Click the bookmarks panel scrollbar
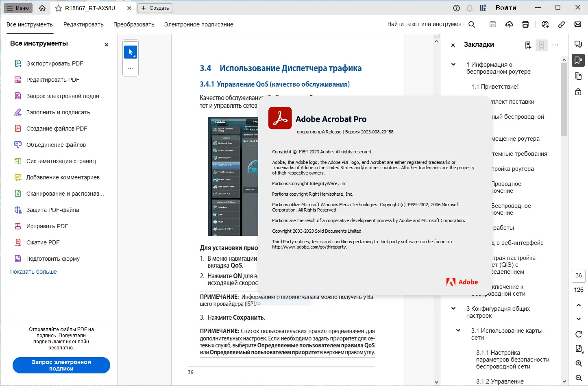Viewport: 588px width, 386px height. (x=564, y=100)
